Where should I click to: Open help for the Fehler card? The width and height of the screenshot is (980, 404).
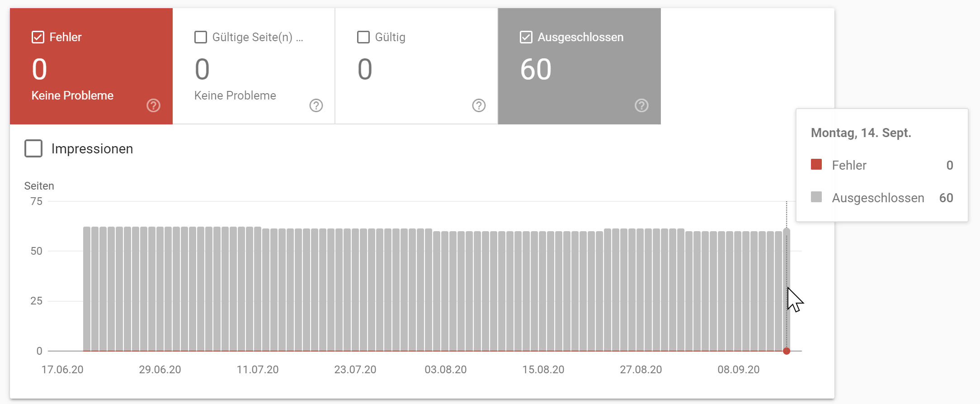point(153,105)
